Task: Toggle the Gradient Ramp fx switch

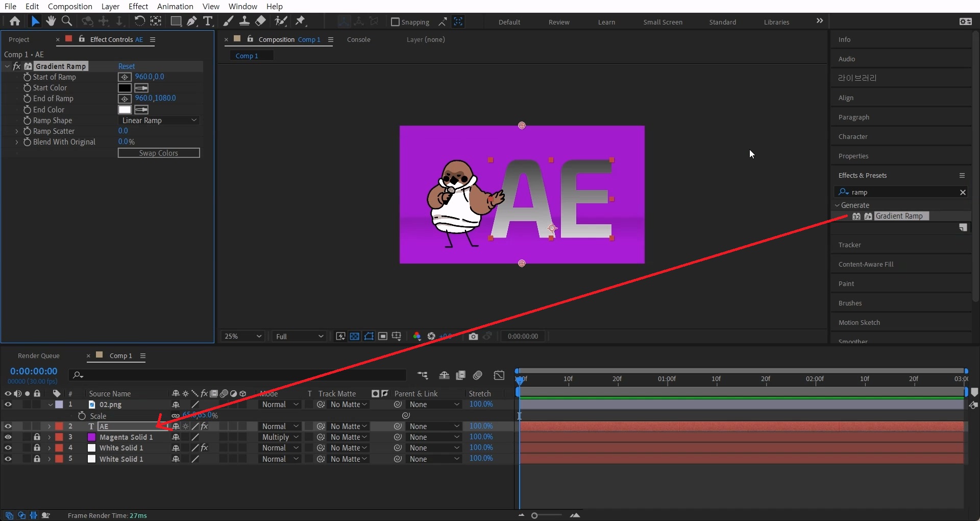Action: click(x=16, y=66)
